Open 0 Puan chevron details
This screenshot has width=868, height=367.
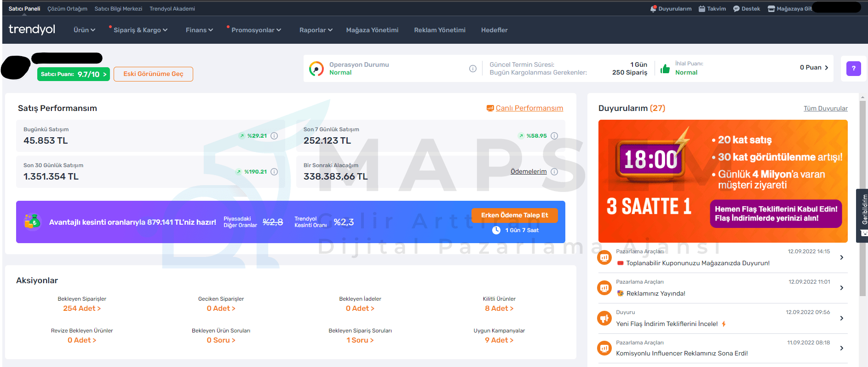[827, 68]
